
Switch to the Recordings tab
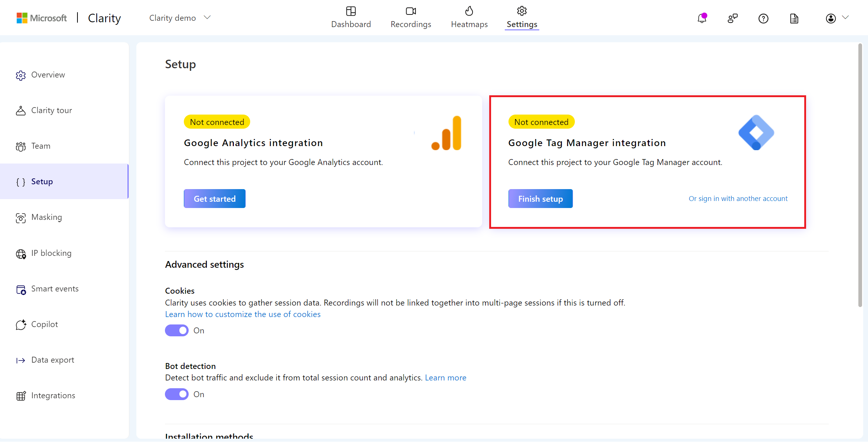click(x=411, y=17)
